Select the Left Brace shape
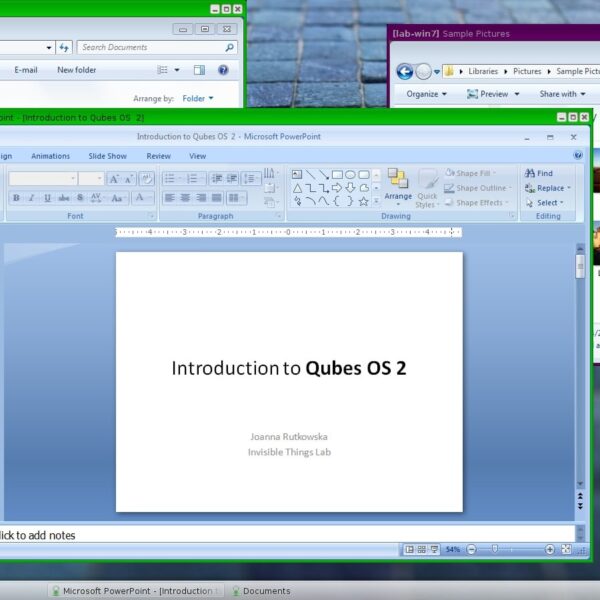600x600 pixels. point(337,201)
